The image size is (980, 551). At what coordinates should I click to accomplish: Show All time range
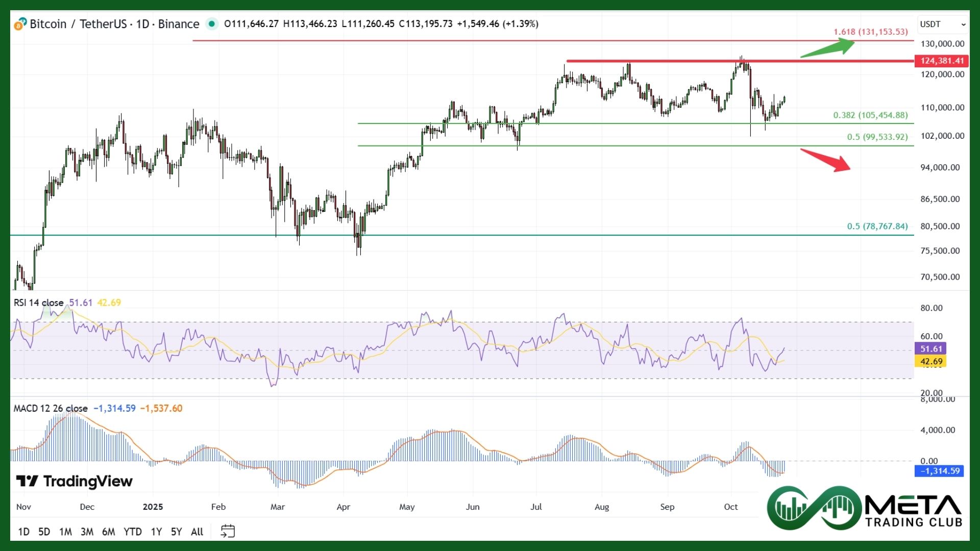pyautogui.click(x=197, y=532)
